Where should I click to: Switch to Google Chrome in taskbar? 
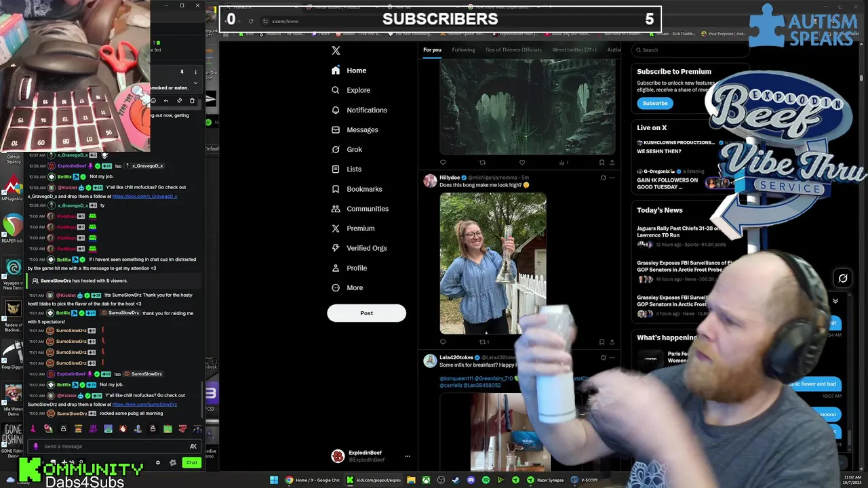(313, 480)
